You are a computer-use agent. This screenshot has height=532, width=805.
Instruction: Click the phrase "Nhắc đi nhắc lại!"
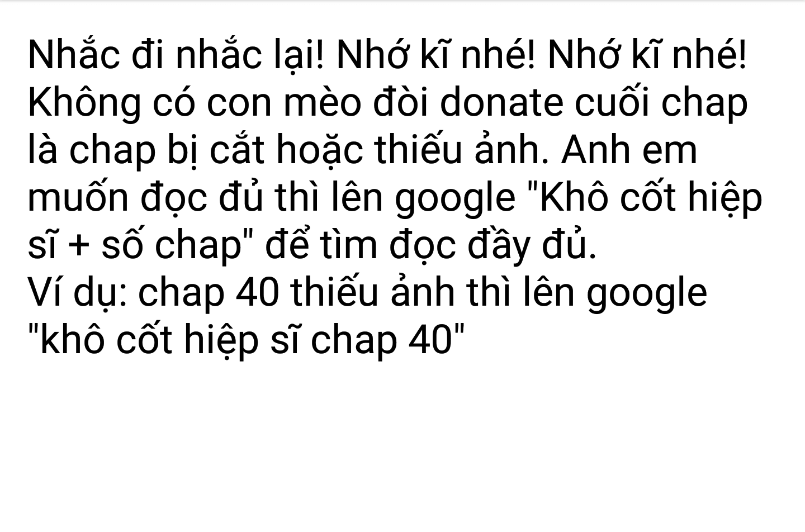coord(175,56)
